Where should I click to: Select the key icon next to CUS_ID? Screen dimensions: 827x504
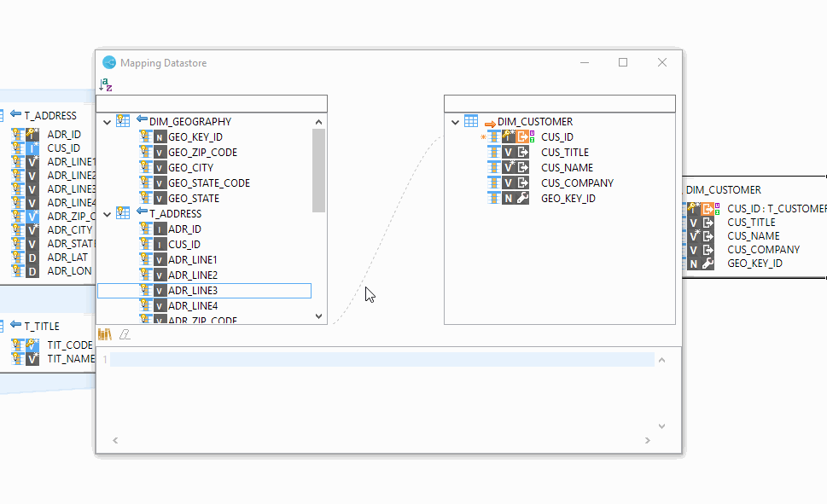click(x=506, y=136)
